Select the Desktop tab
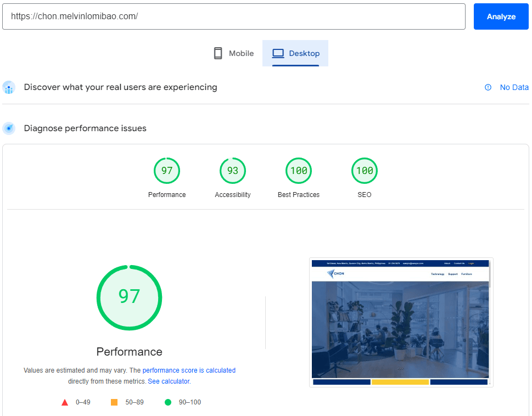 click(295, 53)
